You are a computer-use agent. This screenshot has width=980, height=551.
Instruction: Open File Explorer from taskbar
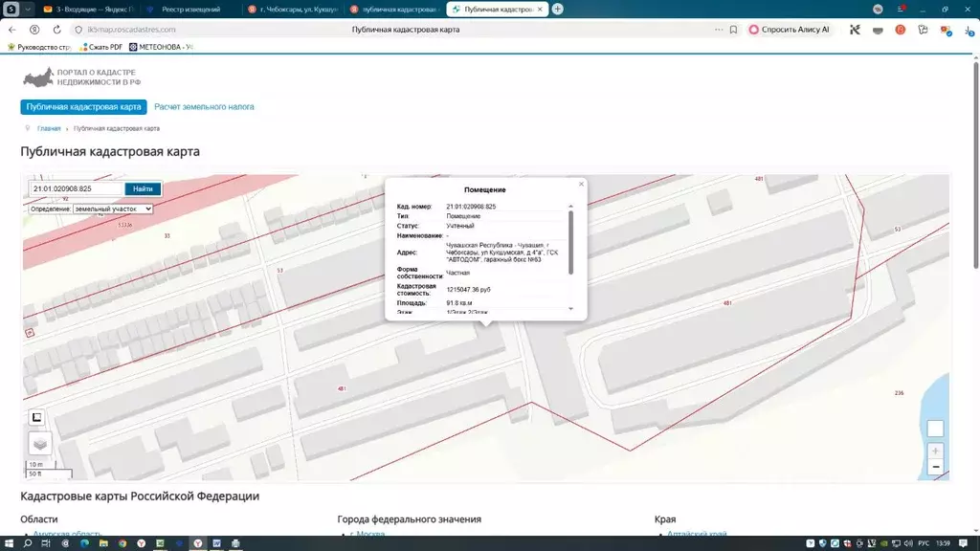[103, 543]
